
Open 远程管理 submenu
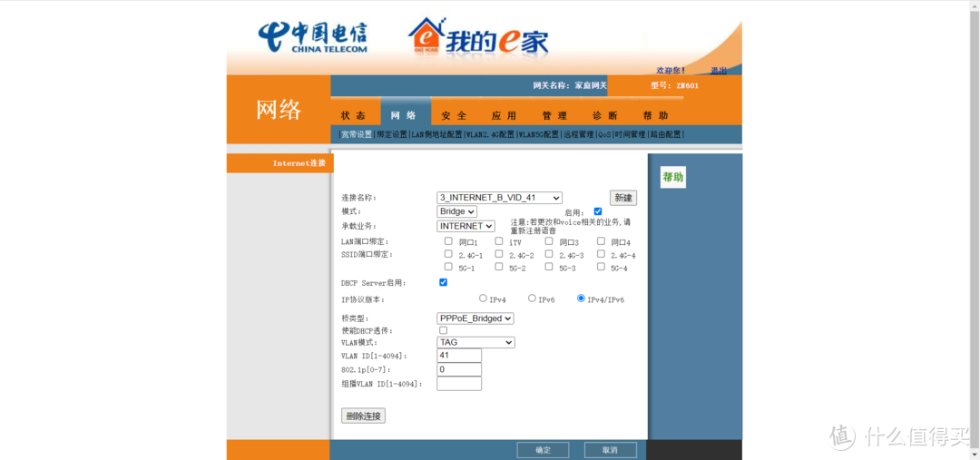(578, 134)
